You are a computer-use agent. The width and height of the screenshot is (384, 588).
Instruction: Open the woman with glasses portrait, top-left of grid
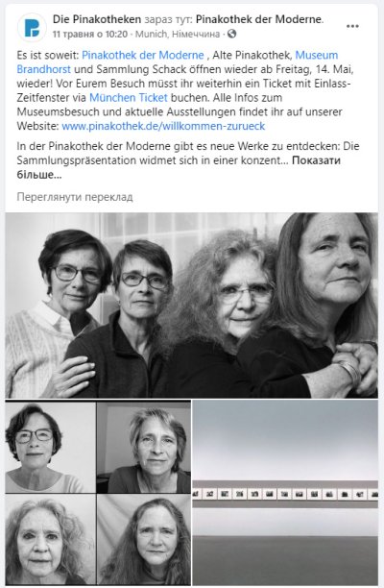50,446
